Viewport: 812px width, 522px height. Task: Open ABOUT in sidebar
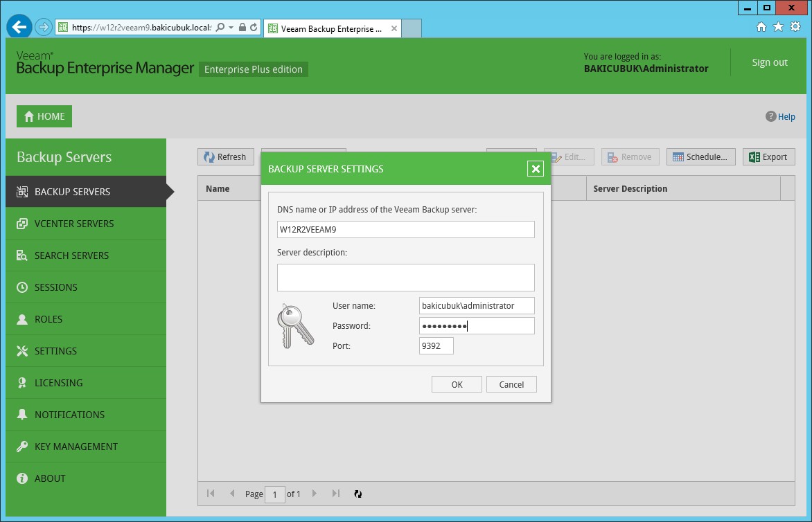pyautogui.click(x=86, y=478)
